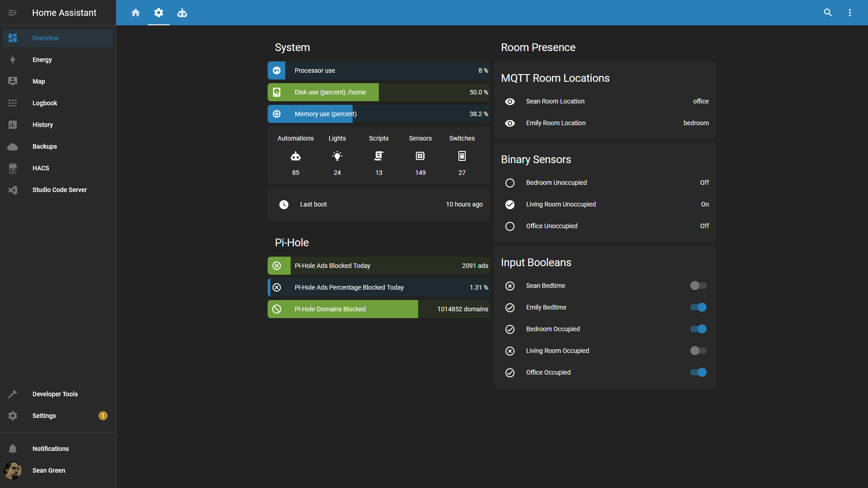Image resolution: width=868 pixels, height=488 pixels.
Task: Toggle Emily Bedtime switch off
Action: tap(698, 307)
